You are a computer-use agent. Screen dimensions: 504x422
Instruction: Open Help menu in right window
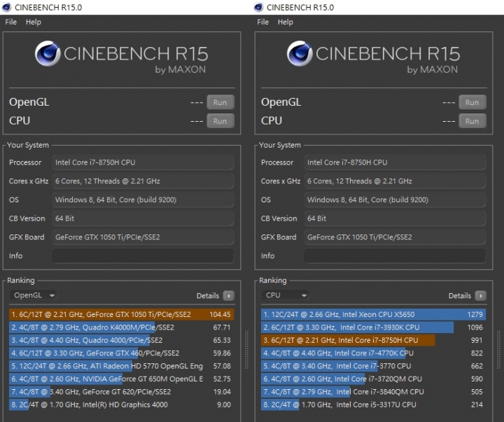(286, 22)
